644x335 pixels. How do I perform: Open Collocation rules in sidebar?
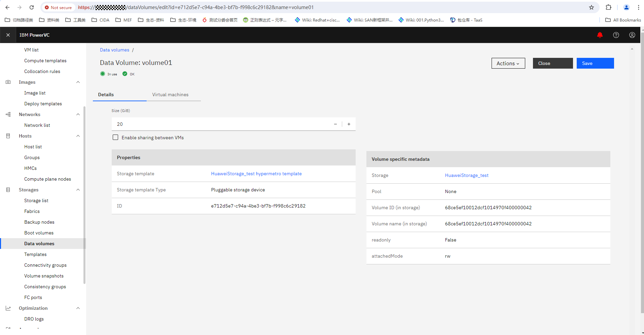click(x=42, y=71)
